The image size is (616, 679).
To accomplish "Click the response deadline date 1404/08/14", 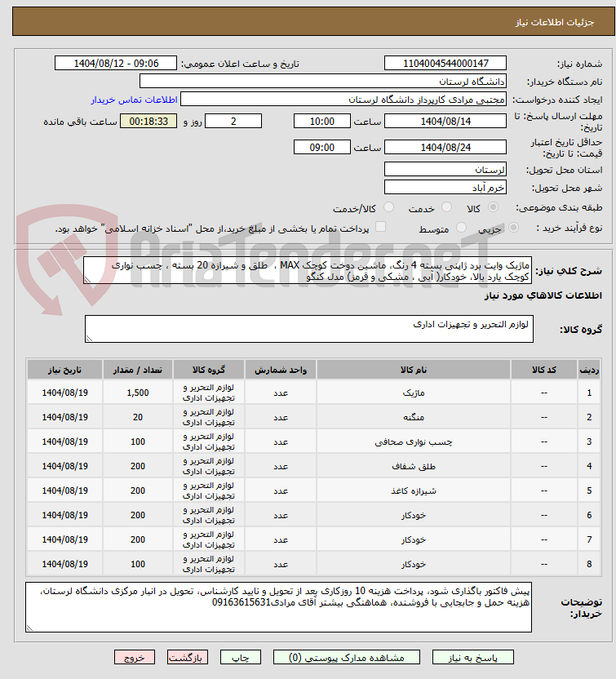I will [445, 121].
